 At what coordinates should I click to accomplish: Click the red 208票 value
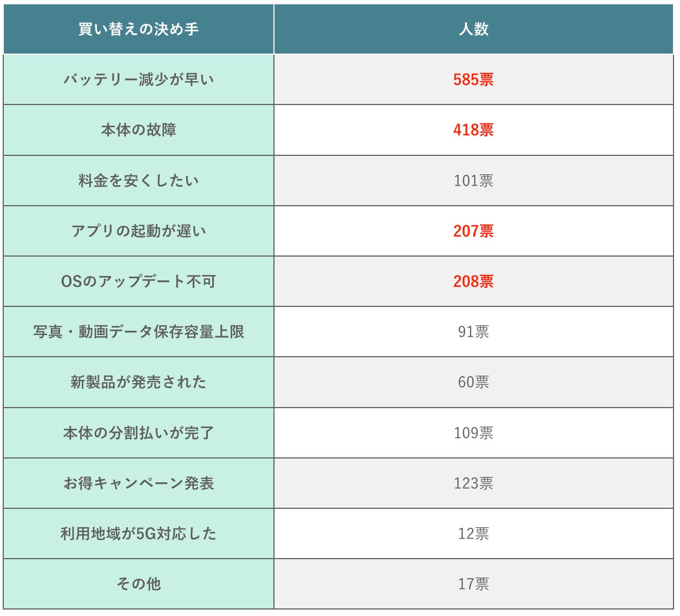click(473, 281)
